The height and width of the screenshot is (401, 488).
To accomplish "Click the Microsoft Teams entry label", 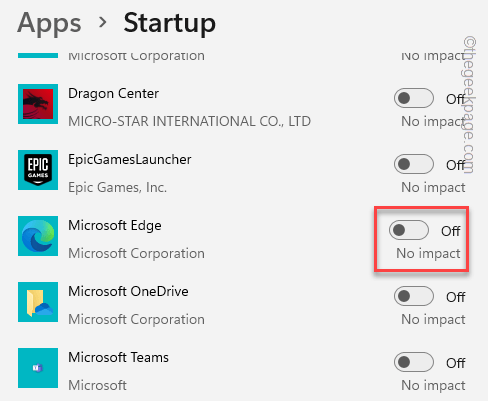I will click(118, 357).
